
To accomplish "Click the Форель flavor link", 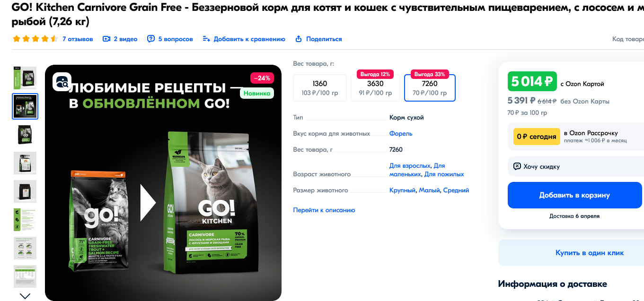I will click(x=401, y=133).
